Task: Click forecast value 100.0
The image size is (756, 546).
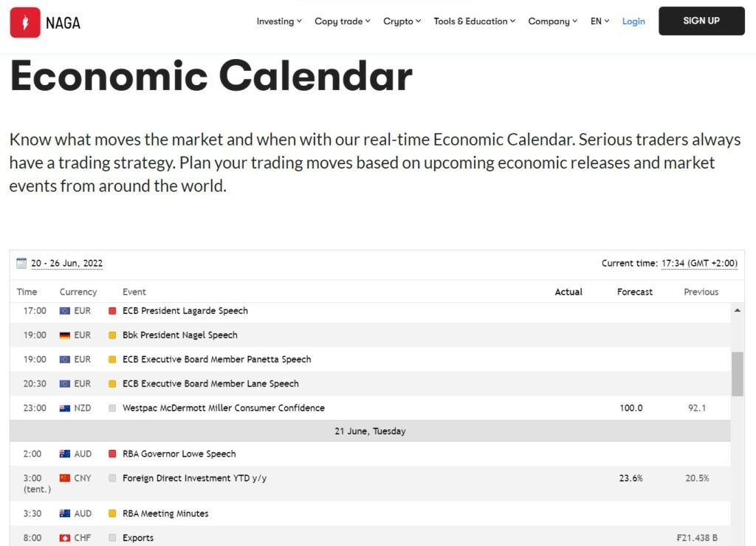Action: click(630, 408)
